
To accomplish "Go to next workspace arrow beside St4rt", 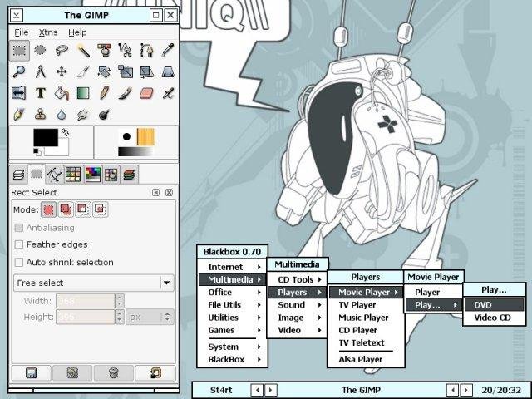I will [270, 390].
